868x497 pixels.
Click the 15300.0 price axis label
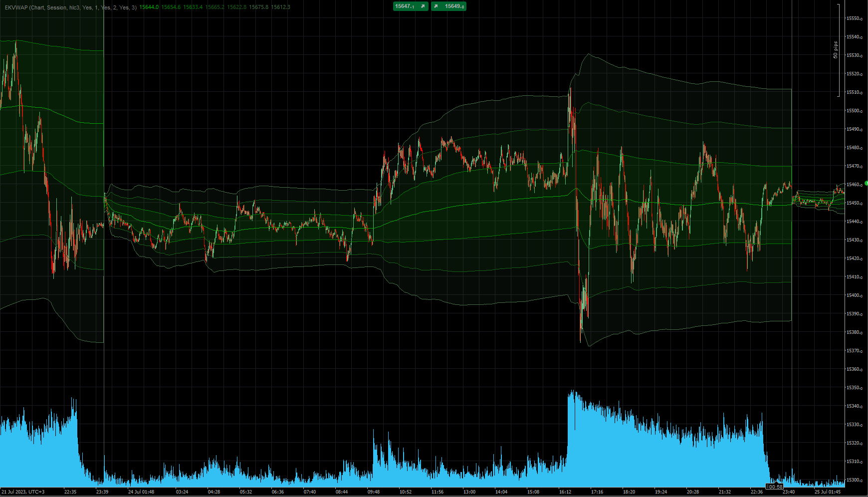point(855,480)
